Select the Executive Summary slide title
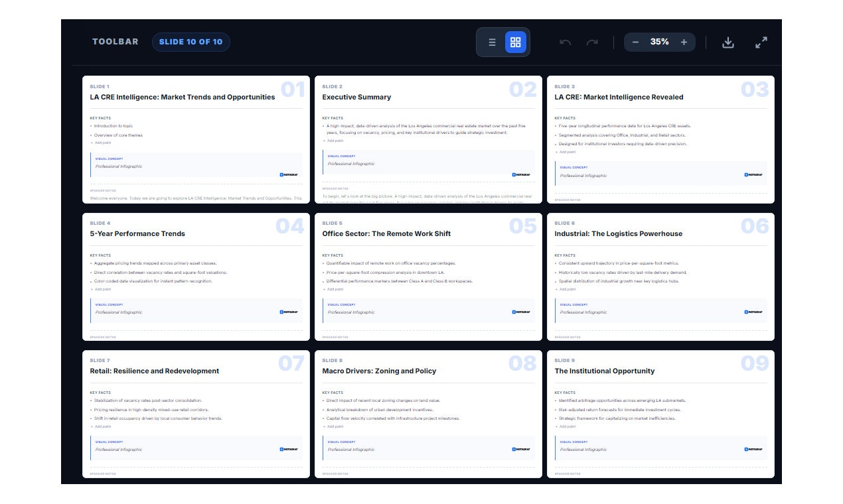 pyautogui.click(x=356, y=97)
